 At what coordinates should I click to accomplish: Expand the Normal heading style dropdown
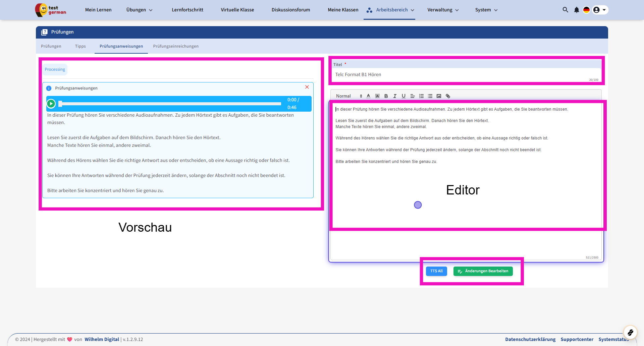(349, 96)
